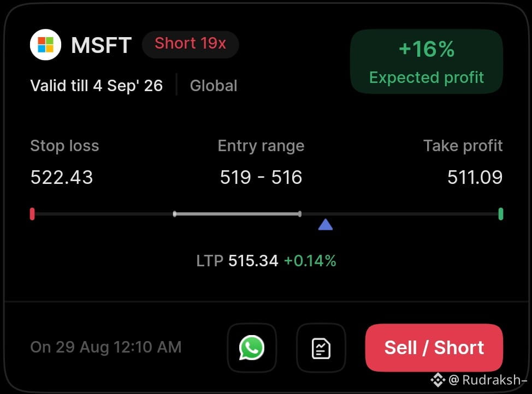Open the +16% Expected profit badge
The image size is (532, 394).
427,61
